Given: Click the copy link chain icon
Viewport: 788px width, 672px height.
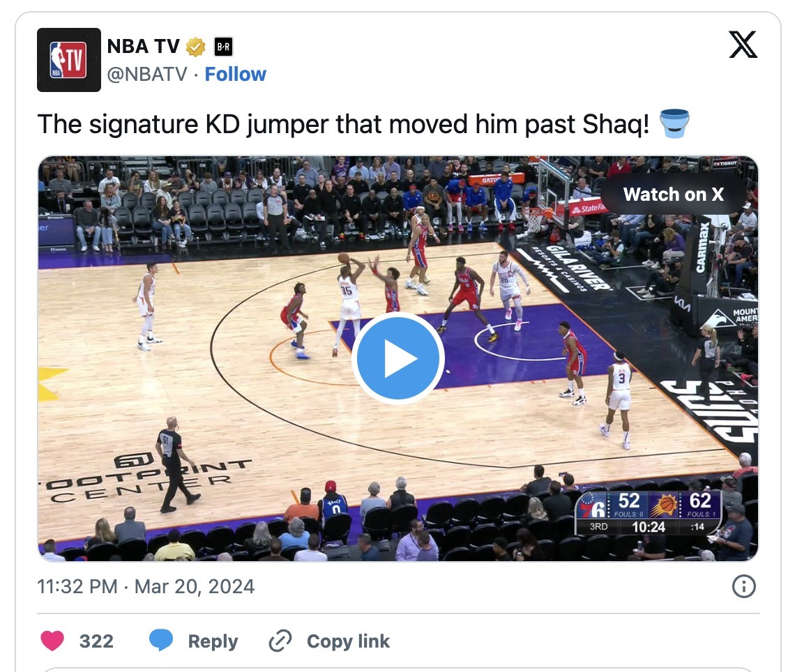Looking at the screenshot, I should [280, 641].
